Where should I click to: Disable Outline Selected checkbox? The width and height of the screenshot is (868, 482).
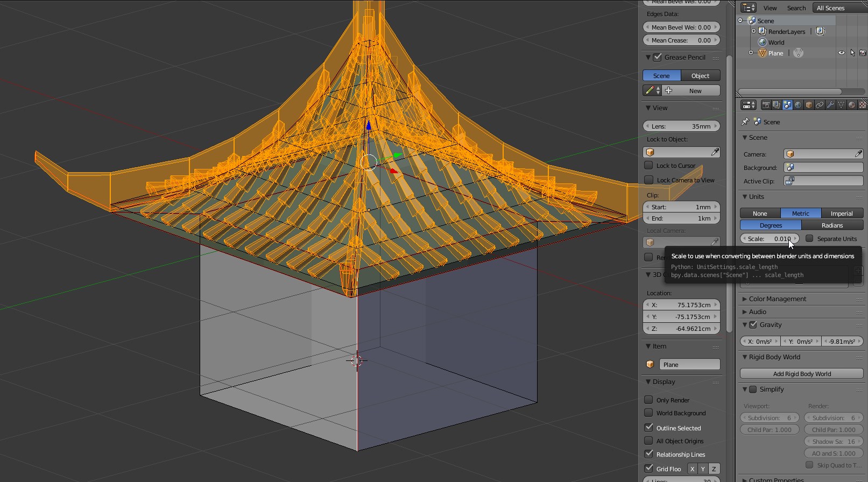click(x=648, y=427)
